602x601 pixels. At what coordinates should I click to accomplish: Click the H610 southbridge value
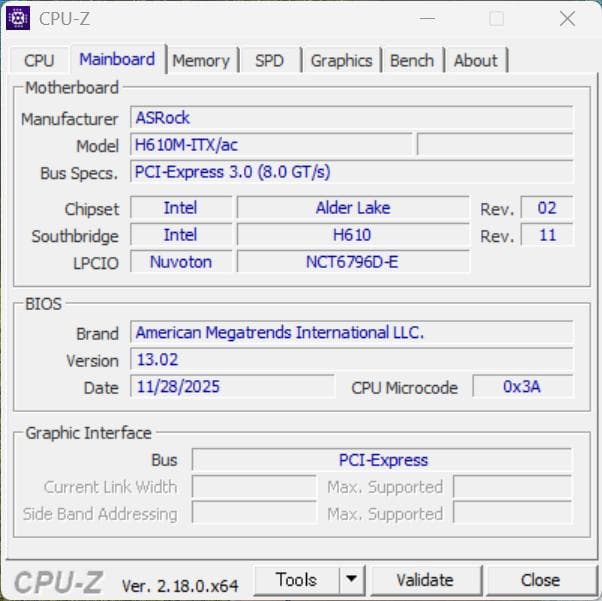click(x=353, y=235)
